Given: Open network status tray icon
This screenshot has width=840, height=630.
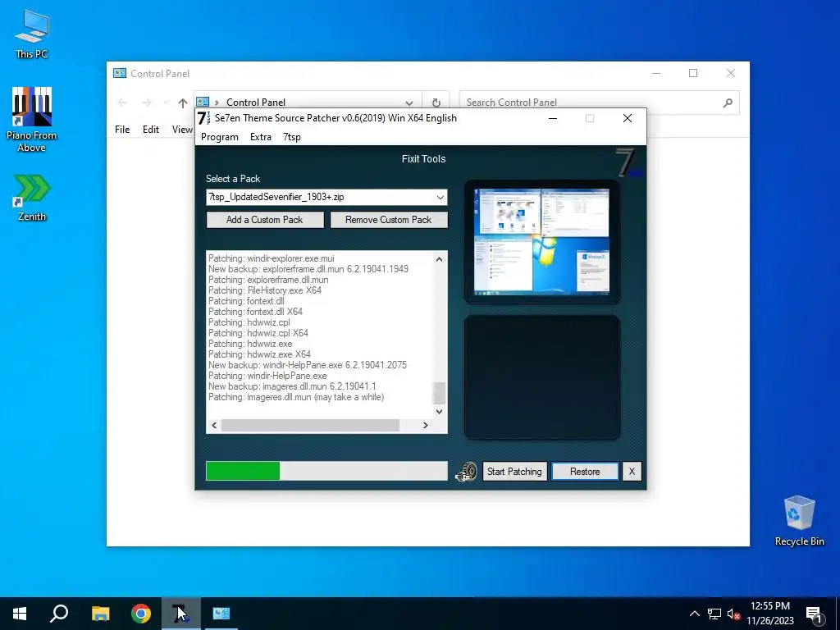Looking at the screenshot, I should (x=714, y=614).
